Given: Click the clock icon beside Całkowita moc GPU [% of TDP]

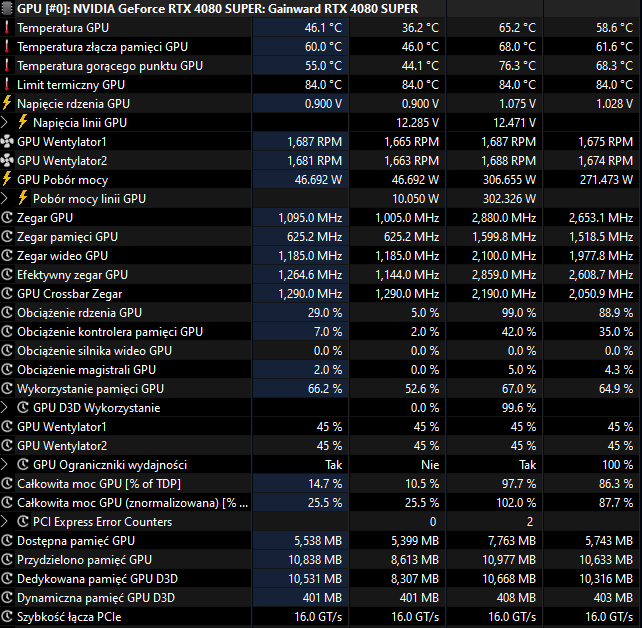Looking at the screenshot, I should coord(7,484).
